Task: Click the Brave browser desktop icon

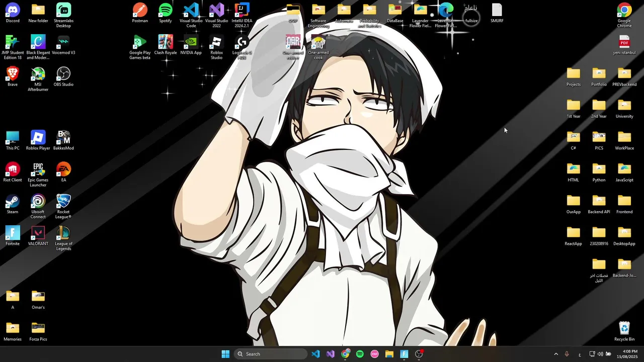Action: [13, 76]
